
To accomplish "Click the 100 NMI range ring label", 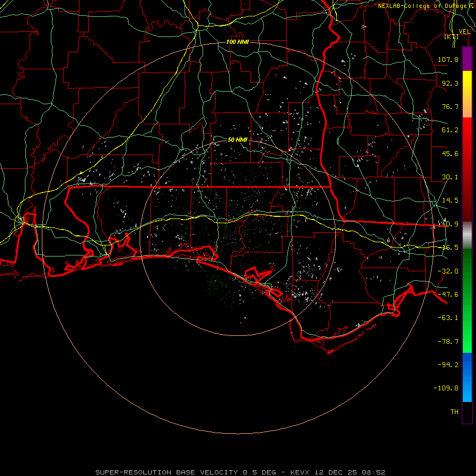I will [x=237, y=42].
